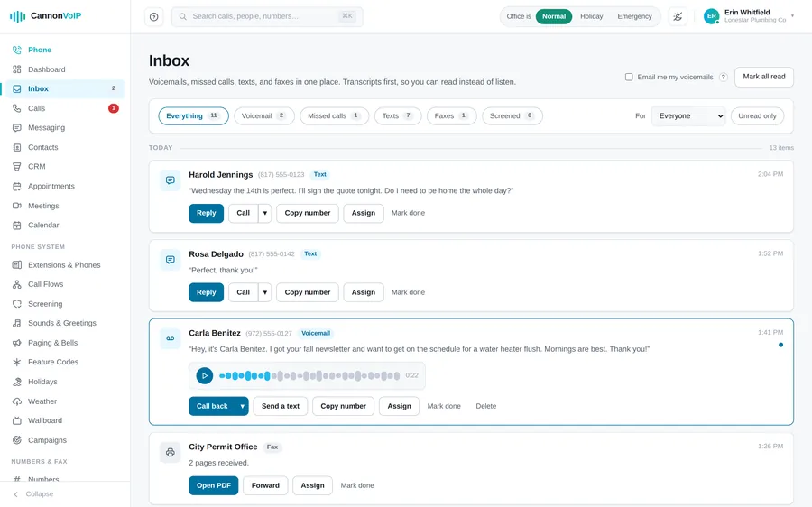Select the Everything filter tab
The width and height of the screenshot is (812, 507).
(193, 116)
